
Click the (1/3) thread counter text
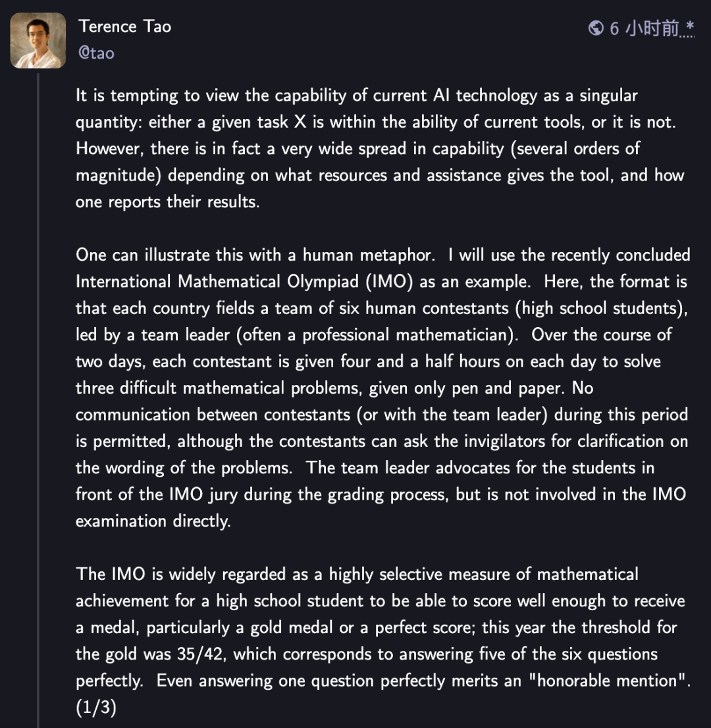point(96,707)
